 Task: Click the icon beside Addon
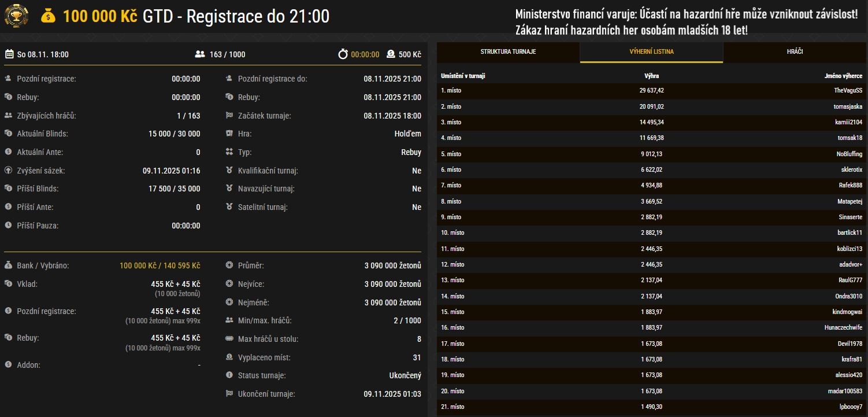point(8,365)
